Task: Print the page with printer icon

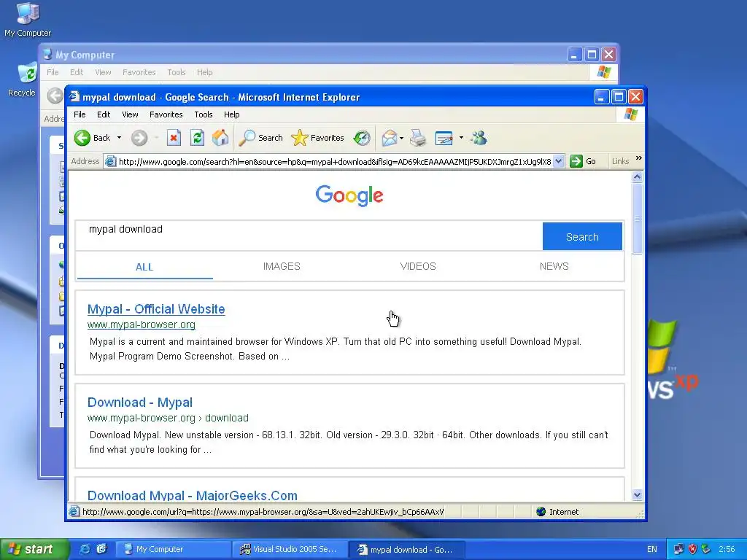Action: click(x=418, y=138)
